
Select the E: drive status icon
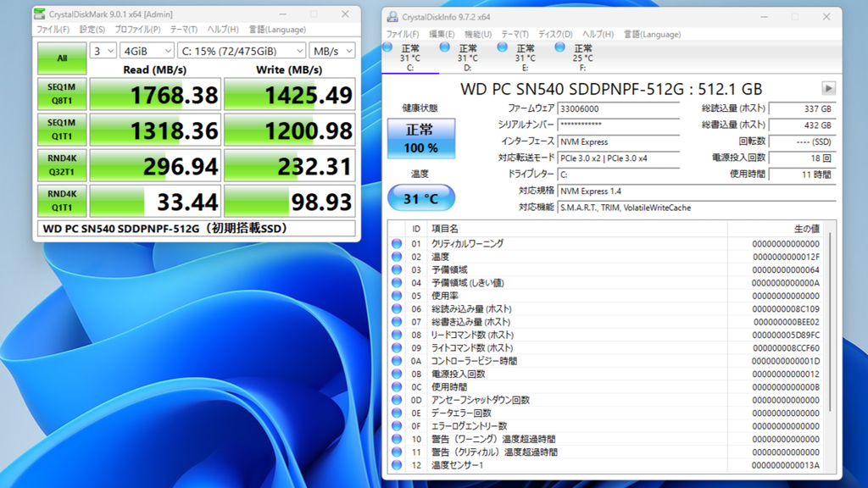click(504, 48)
